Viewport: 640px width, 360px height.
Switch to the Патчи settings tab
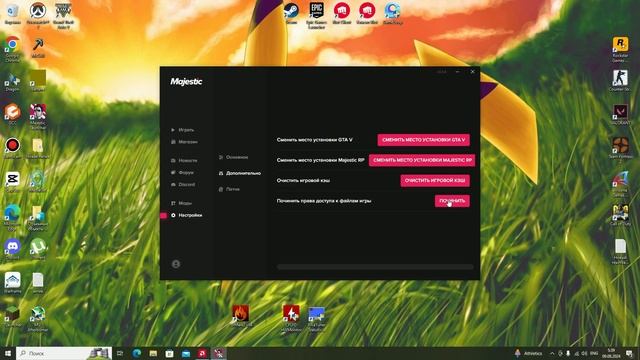pyautogui.click(x=229, y=189)
